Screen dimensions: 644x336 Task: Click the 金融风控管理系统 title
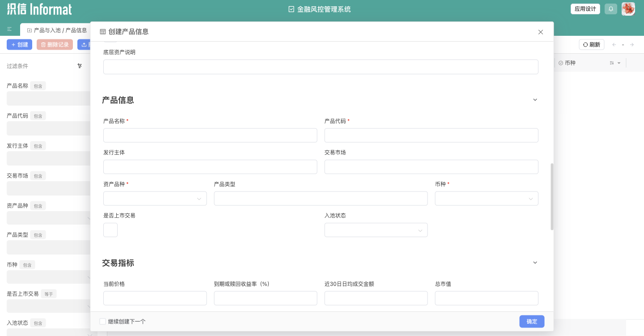[x=324, y=9]
